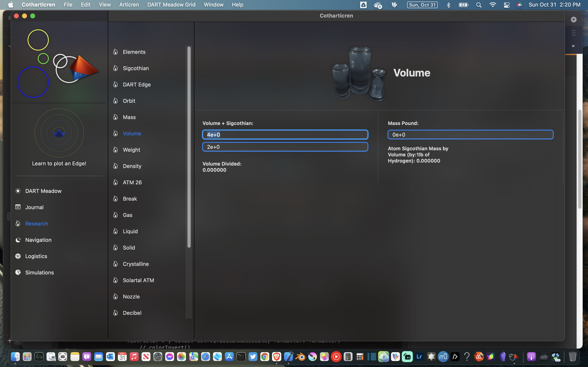Select the Density research item
588x367 pixels.
(x=132, y=166)
